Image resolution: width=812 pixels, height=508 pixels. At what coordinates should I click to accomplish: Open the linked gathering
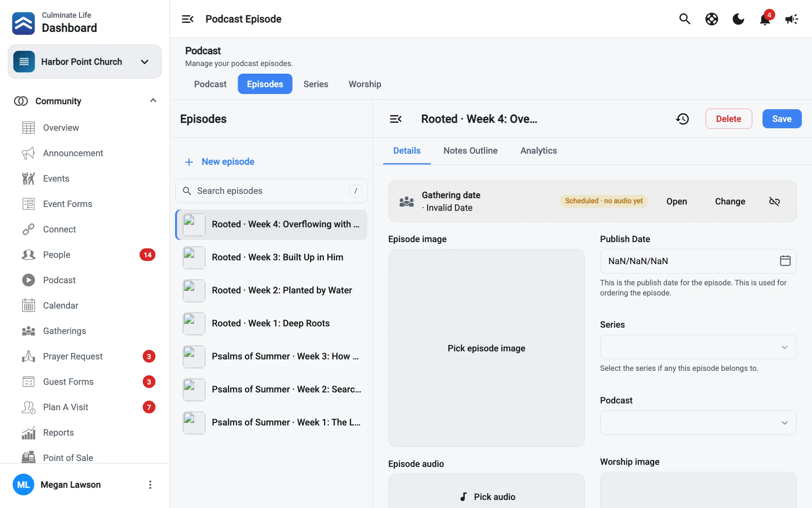[677, 202]
